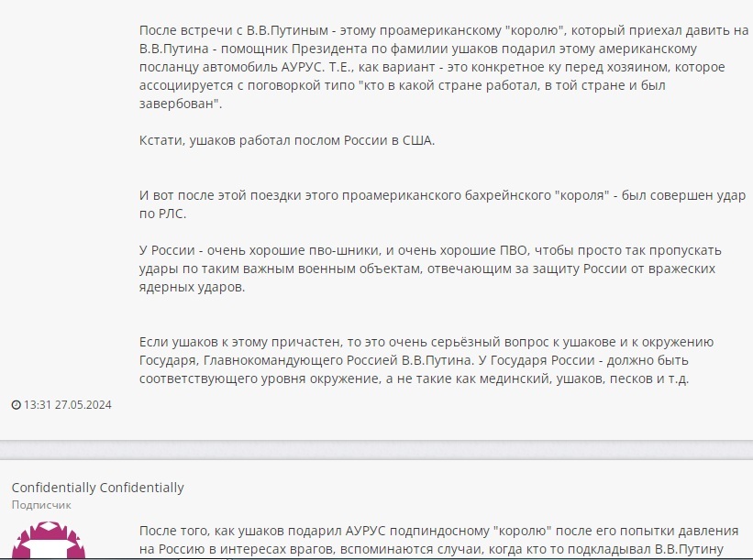Click the paragraph starting "И вот после этой поездки"
The height and width of the screenshot is (560, 753).
coord(442,204)
